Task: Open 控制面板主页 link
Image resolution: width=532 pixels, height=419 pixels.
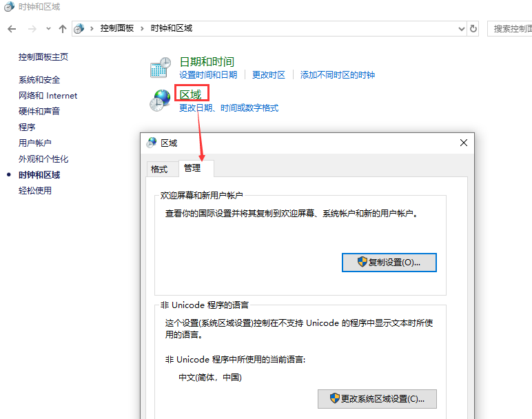Action: tap(43, 57)
